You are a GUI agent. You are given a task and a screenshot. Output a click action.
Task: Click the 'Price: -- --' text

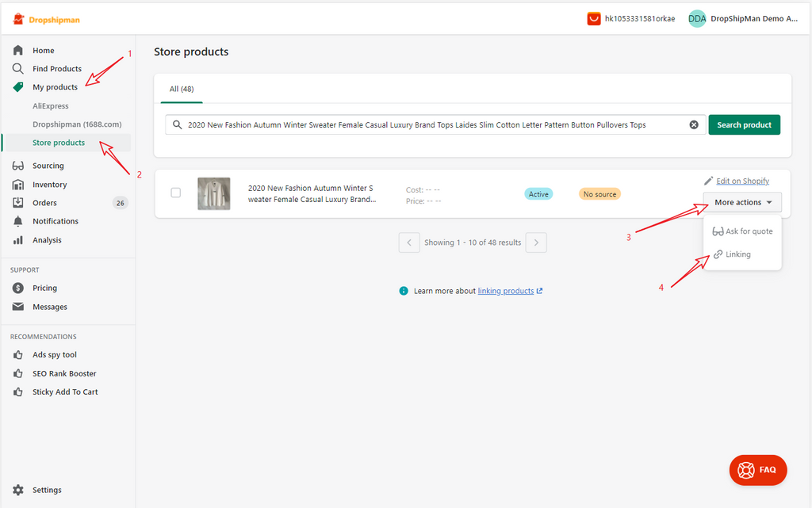423,201
